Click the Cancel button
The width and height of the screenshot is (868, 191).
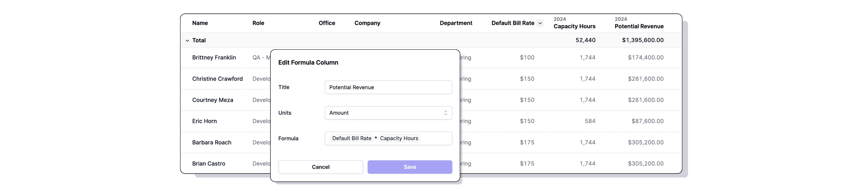point(320,167)
